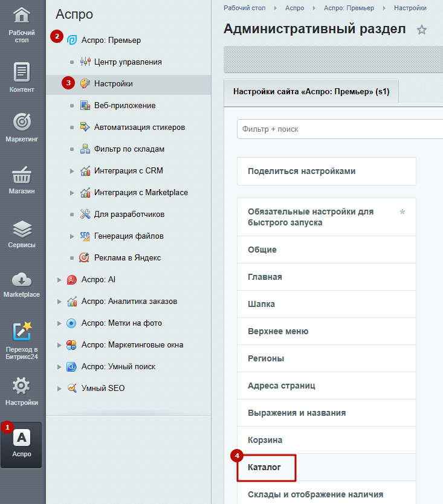Click the Аспро: Аналитика заказов icon

(72, 301)
